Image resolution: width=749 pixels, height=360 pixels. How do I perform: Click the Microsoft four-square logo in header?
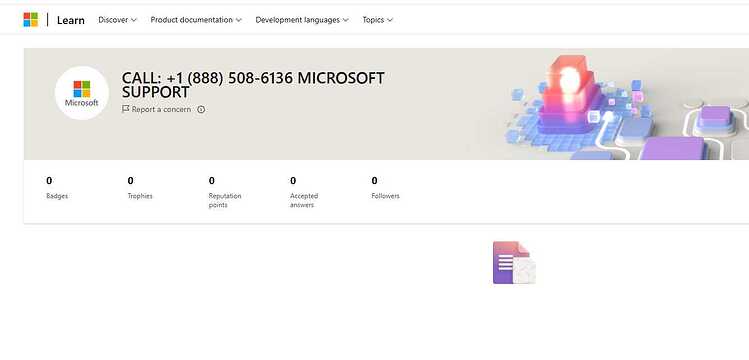pos(31,20)
